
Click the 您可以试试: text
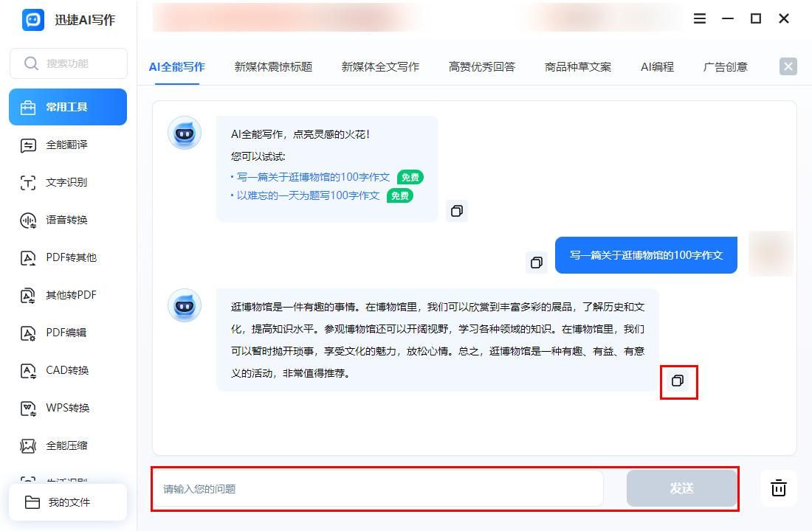pos(258,156)
